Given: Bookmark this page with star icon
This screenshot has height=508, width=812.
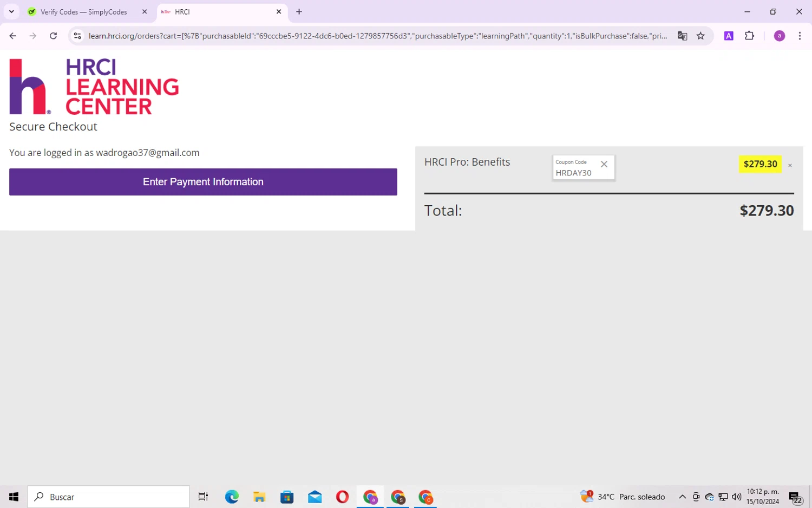Looking at the screenshot, I should click(x=700, y=36).
